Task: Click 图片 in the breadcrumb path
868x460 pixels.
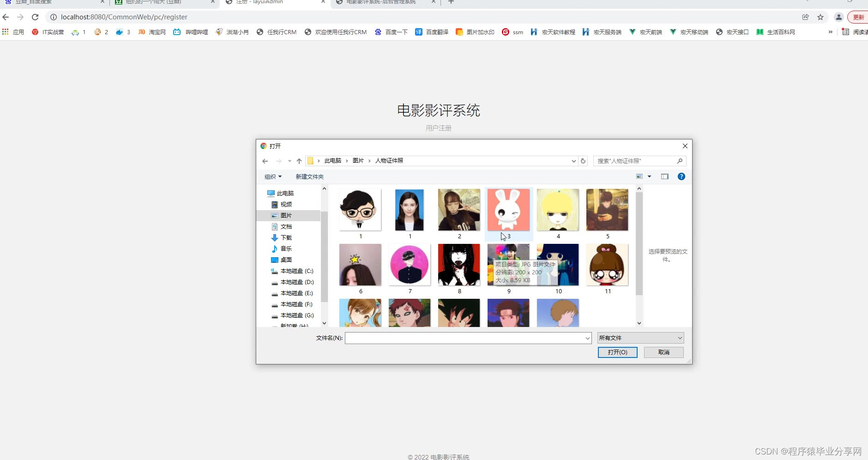Action: [358, 161]
